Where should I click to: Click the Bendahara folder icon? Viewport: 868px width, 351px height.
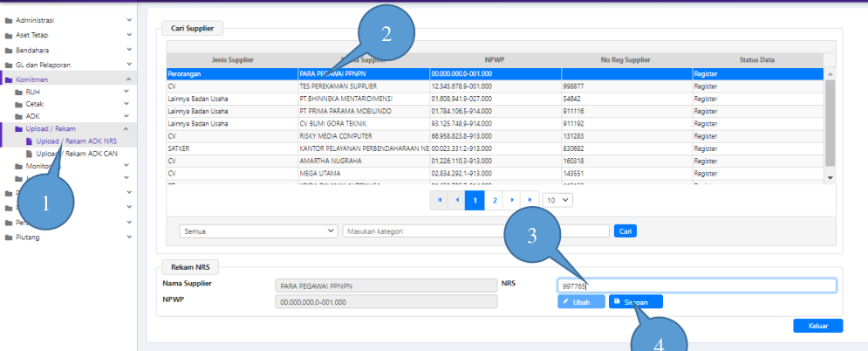point(8,50)
